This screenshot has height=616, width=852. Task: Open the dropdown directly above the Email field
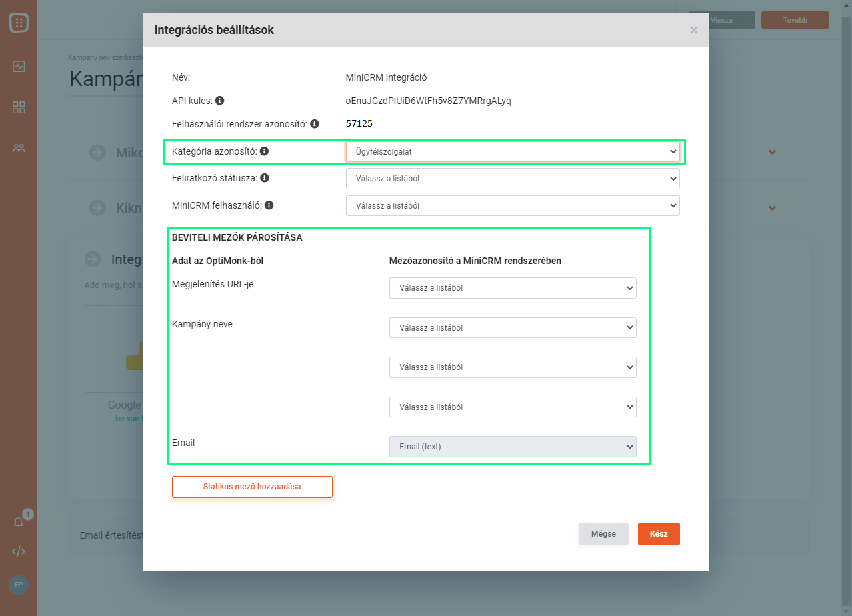pyautogui.click(x=513, y=407)
